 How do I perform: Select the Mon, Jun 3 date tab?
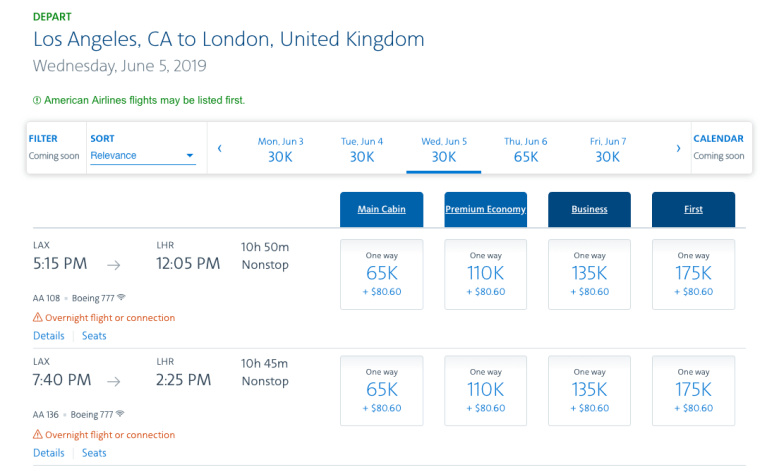281,149
